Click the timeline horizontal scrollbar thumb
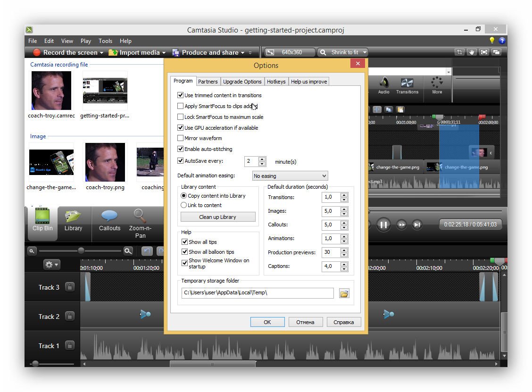Viewport: 532px width, 392px height. coord(213,364)
